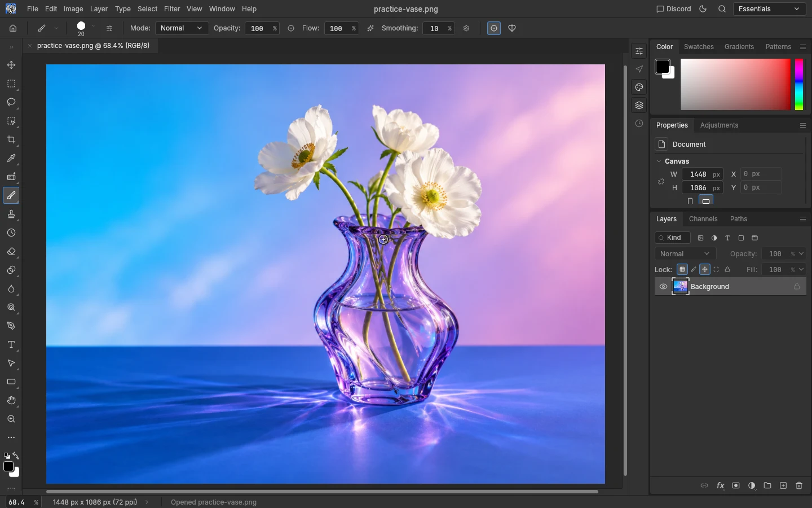Image resolution: width=812 pixels, height=508 pixels.
Task: Select the Eraser tool
Action: pyautogui.click(x=11, y=252)
